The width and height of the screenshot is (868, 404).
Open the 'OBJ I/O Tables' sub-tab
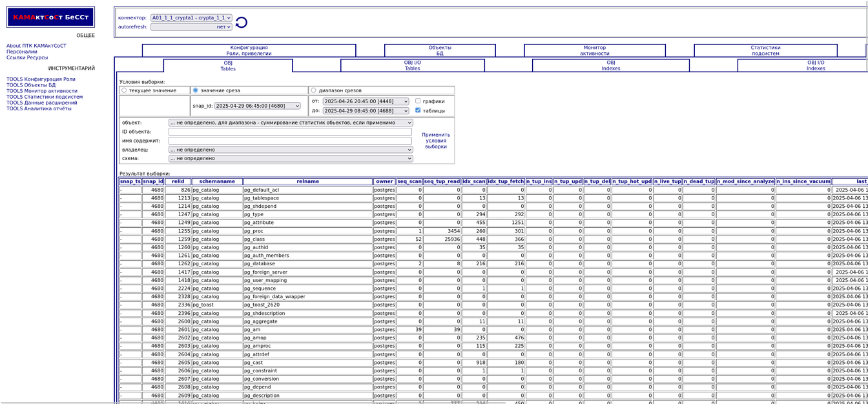pyautogui.click(x=412, y=65)
